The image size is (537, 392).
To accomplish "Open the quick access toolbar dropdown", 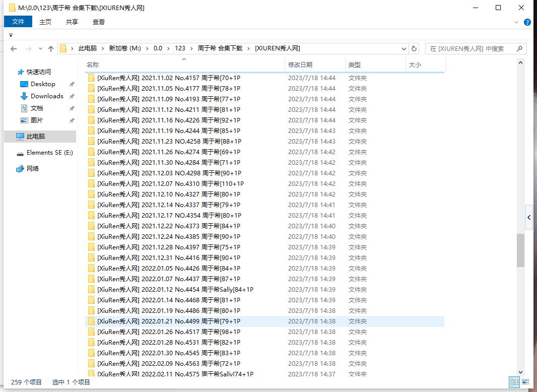I will 11,35.
